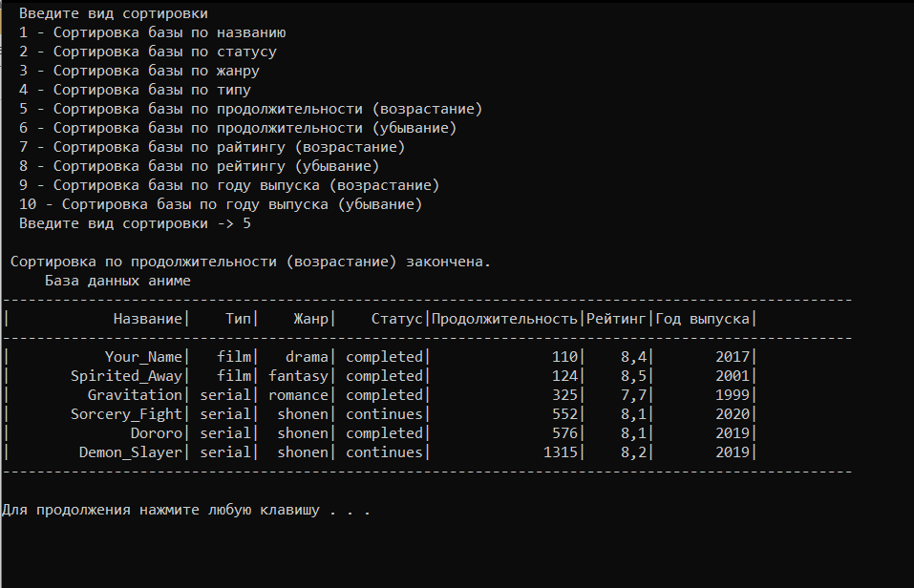The width and height of the screenshot is (914, 588).
Task: Click the Название column header
Action: click(147, 319)
